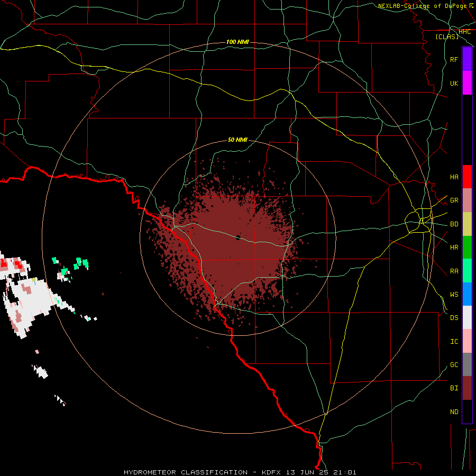Screen dimensions: 476x476
Task: Click the ND black legend swatch
Action: click(x=467, y=411)
